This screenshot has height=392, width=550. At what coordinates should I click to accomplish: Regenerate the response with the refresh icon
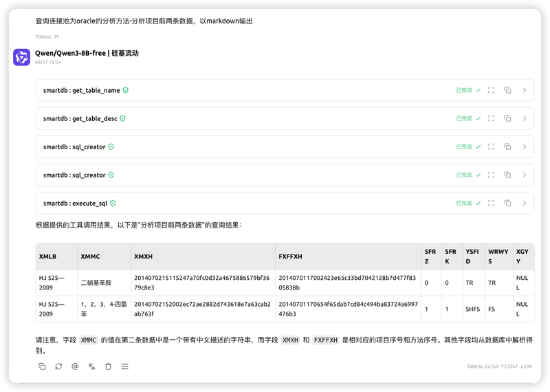pos(58,367)
